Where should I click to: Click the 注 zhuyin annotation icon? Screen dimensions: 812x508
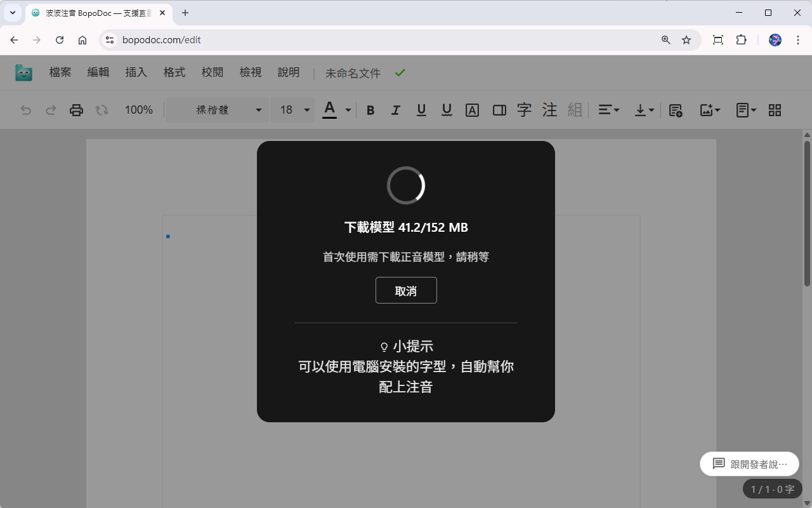click(549, 110)
